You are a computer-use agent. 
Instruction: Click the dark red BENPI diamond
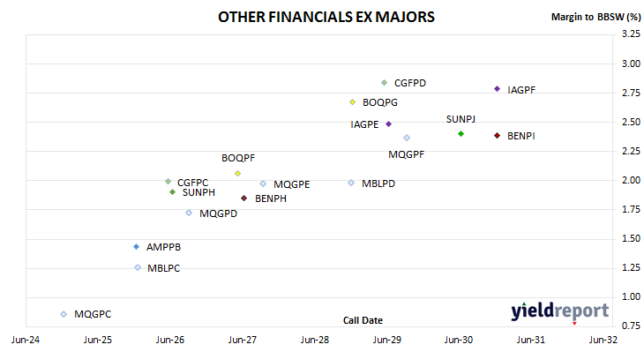[x=497, y=136]
